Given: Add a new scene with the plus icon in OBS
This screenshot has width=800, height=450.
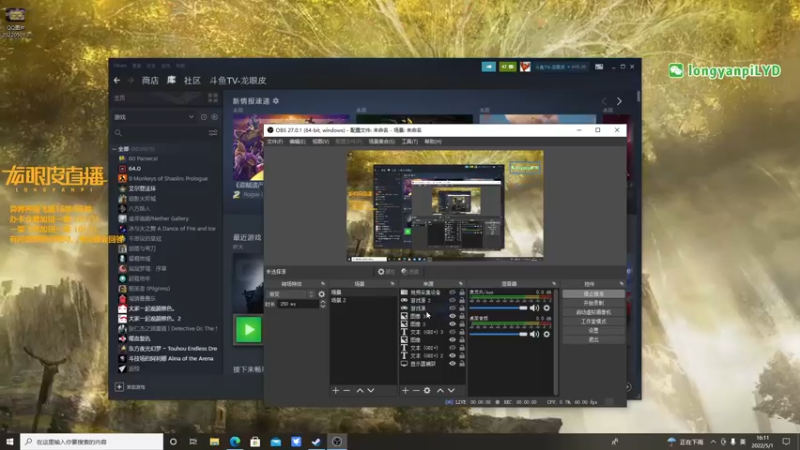Looking at the screenshot, I should click(x=335, y=390).
